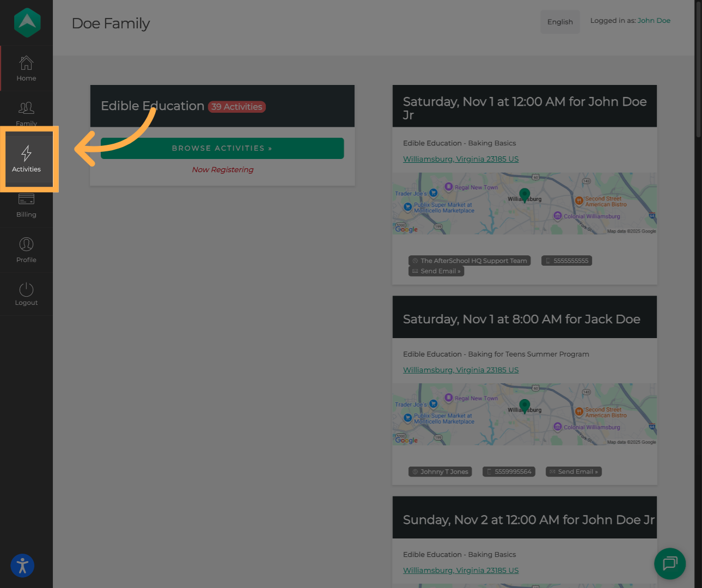Open the English language selector
Screen dimensions: 702x588
(560, 22)
